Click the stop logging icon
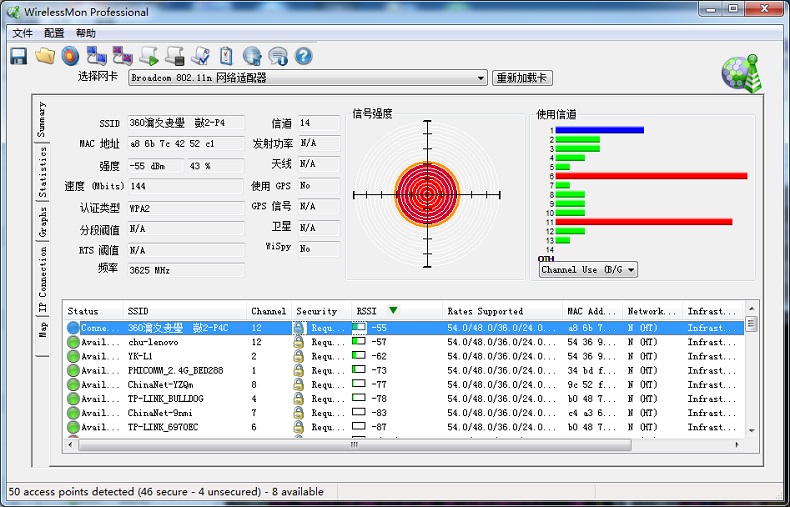The width and height of the screenshot is (790, 507). 175,56
